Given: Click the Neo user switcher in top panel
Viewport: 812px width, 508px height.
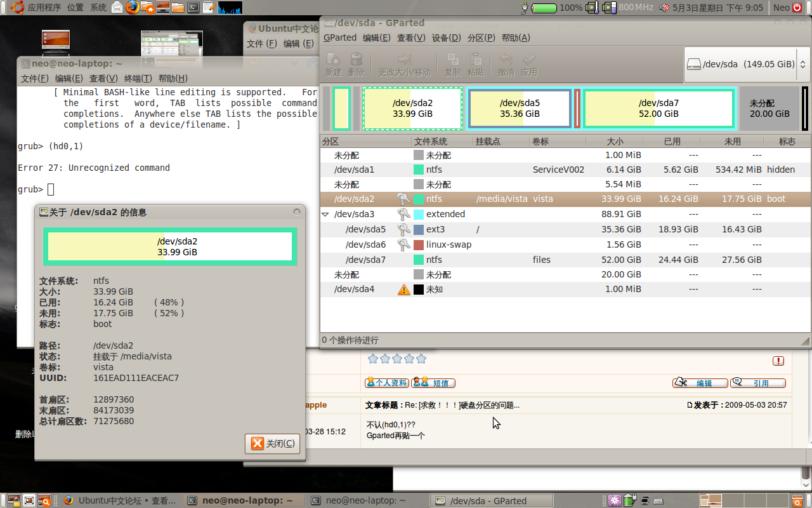Looking at the screenshot, I should 782,8.
